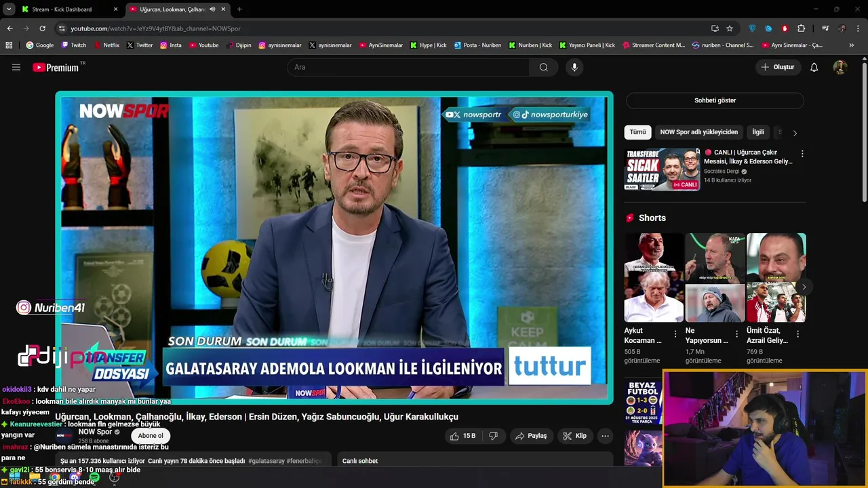868x488 pixels.
Task: Start voice search with the microphone icon
Action: pyautogui.click(x=574, y=67)
